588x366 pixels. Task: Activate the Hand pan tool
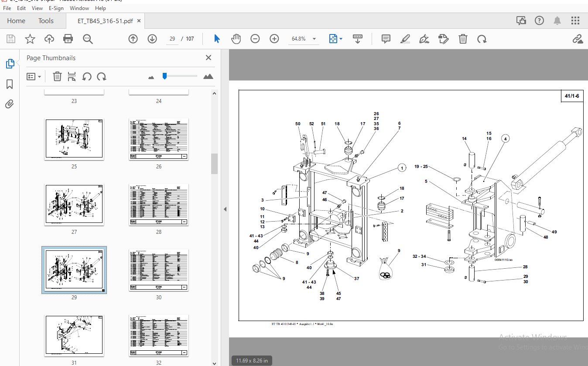tap(236, 39)
